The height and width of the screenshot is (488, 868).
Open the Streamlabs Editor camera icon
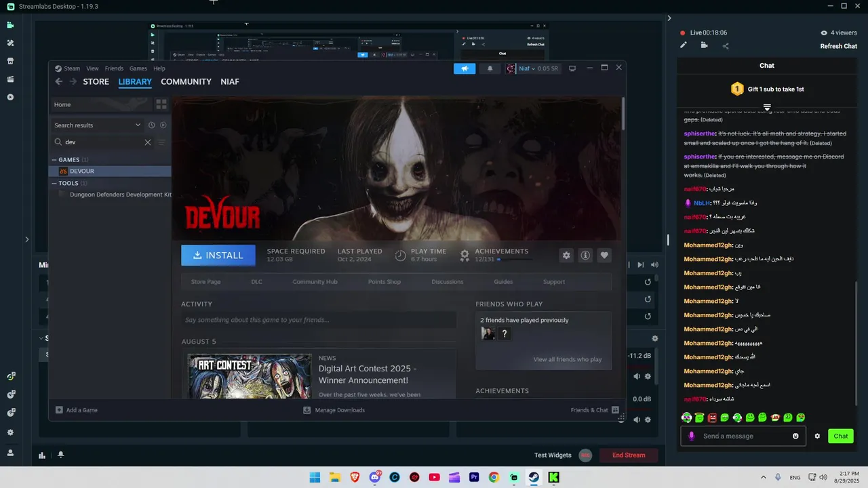tap(10, 25)
